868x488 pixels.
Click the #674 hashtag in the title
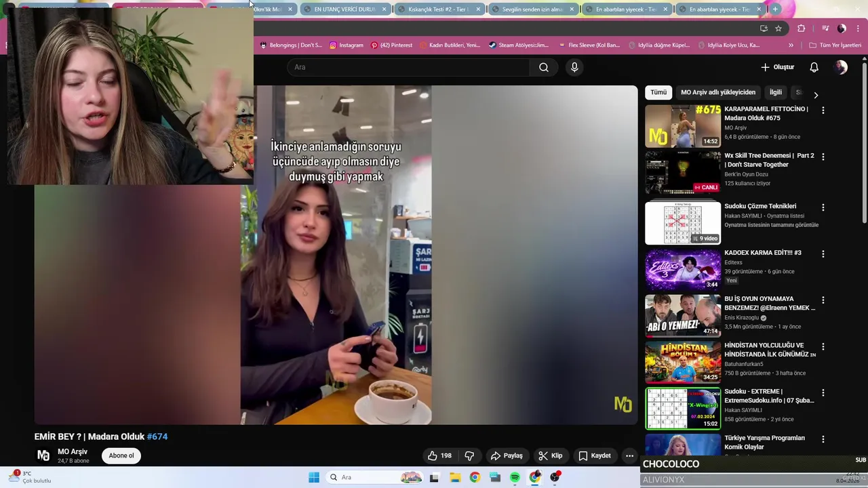157,436
